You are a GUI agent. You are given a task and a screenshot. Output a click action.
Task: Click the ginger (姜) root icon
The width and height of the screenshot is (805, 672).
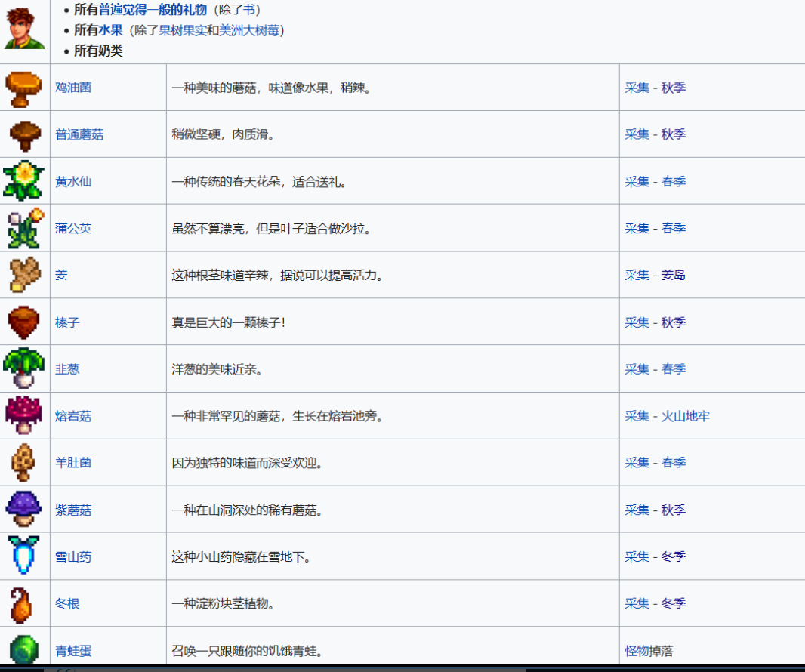pos(25,275)
